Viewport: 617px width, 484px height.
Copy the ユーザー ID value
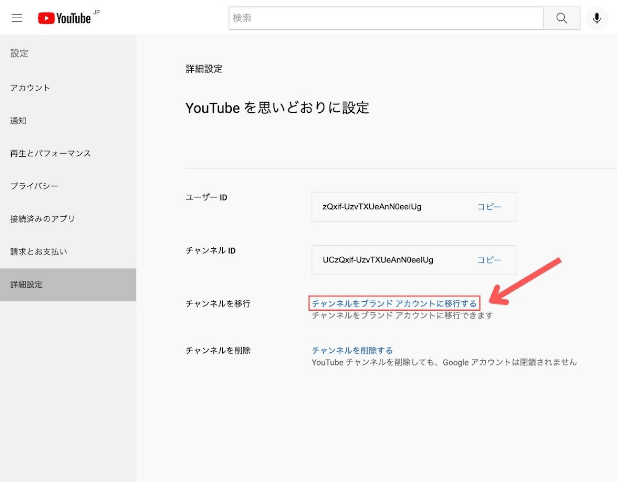tap(489, 207)
